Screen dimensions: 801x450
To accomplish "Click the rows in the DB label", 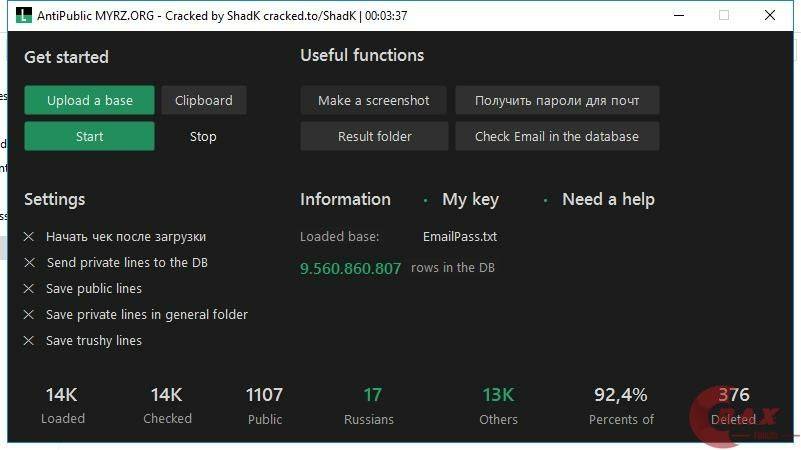I will tap(453, 268).
